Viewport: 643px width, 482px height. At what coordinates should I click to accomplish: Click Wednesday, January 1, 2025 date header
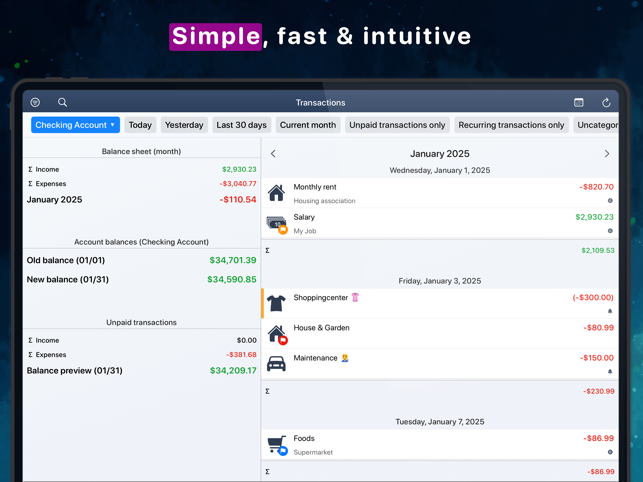coord(440,170)
